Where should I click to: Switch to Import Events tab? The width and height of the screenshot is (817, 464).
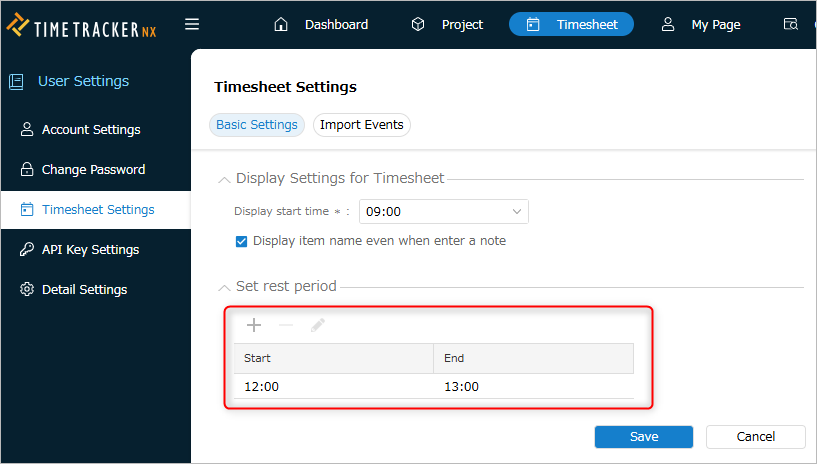[x=362, y=125]
